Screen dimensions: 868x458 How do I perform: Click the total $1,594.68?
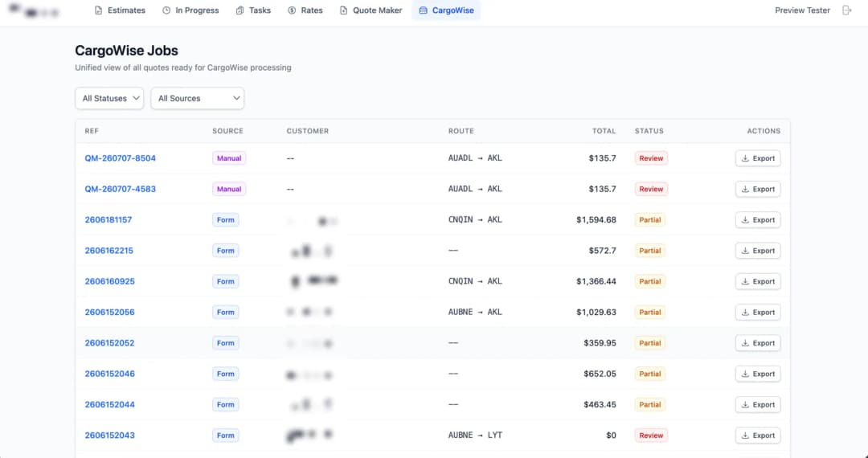tap(596, 219)
